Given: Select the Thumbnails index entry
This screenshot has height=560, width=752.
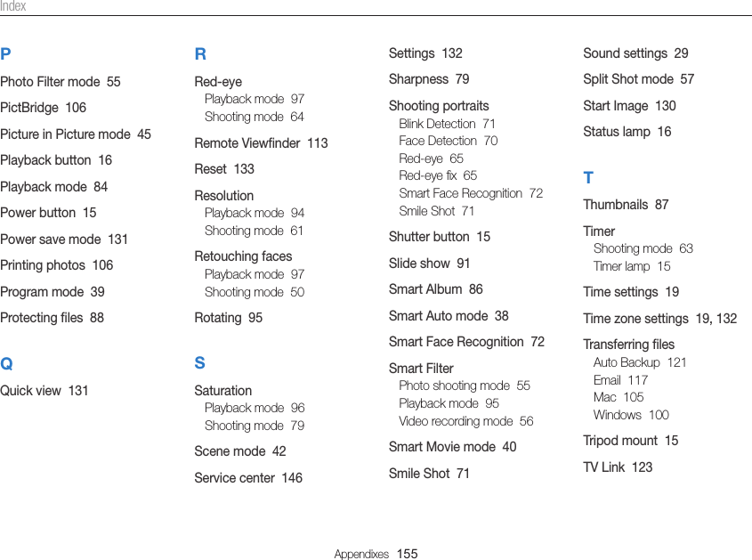Looking at the screenshot, I should click(625, 205).
